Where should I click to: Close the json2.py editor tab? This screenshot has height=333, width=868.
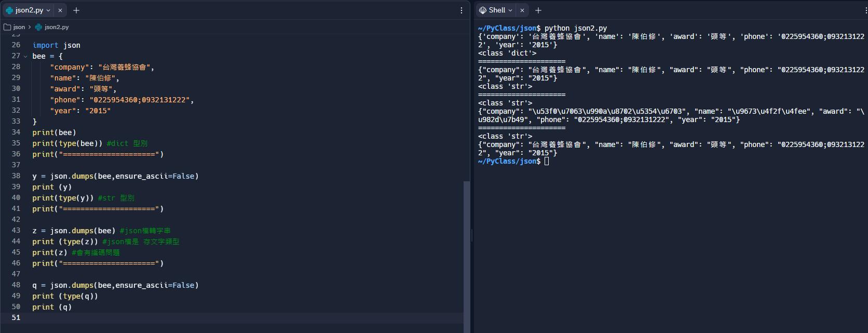point(60,10)
